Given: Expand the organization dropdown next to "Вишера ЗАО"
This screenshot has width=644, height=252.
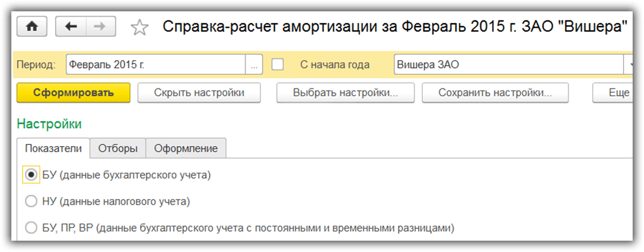Looking at the screenshot, I should click(629, 65).
